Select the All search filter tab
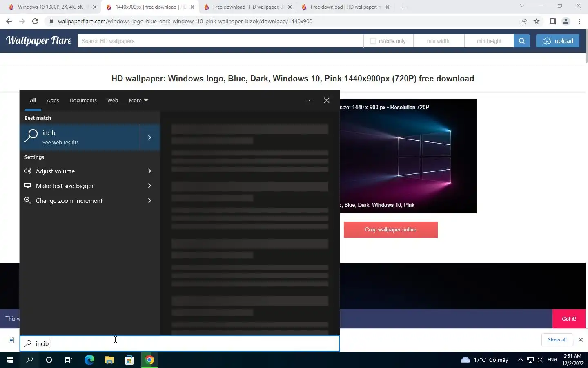Image resolution: width=588 pixels, height=368 pixels. tap(33, 101)
